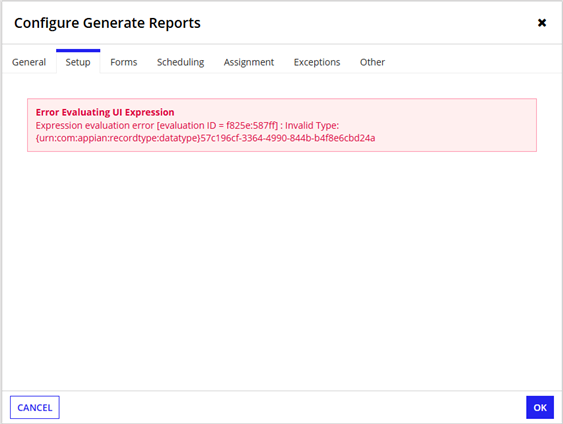Click the Configure Generate Reports title
This screenshot has width=563, height=424.
(x=107, y=23)
